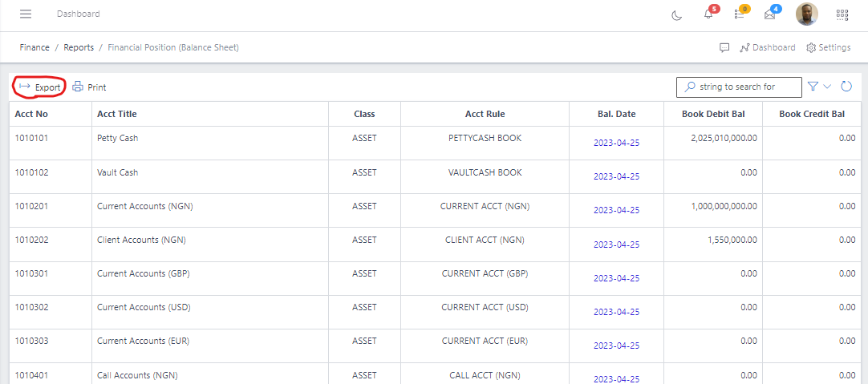Expand the filter dropdown chevron

(x=827, y=87)
